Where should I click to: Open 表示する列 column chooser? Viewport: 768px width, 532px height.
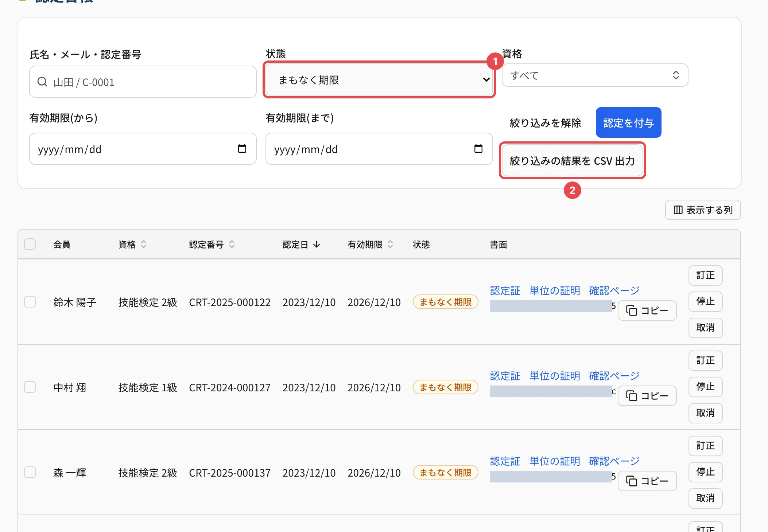pos(703,210)
